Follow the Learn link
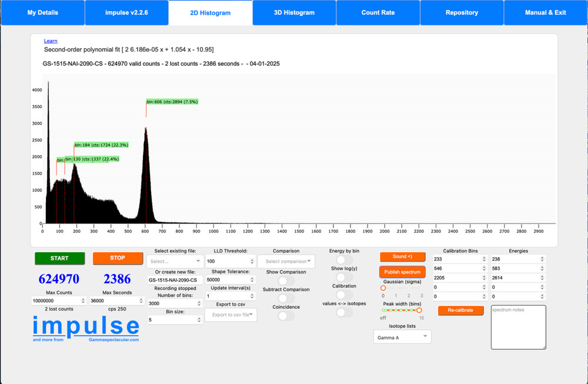 pos(51,41)
